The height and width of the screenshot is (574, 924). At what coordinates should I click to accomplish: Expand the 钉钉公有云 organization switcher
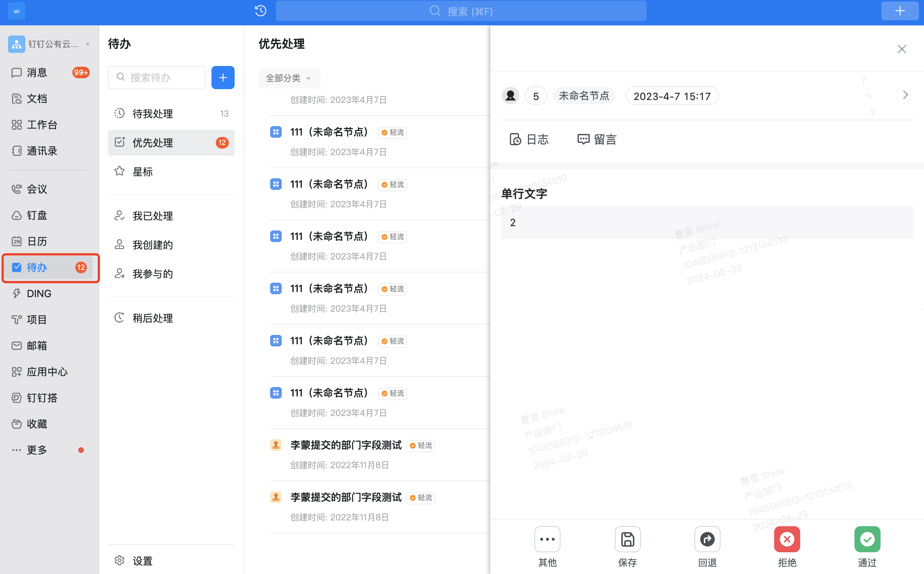49,44
